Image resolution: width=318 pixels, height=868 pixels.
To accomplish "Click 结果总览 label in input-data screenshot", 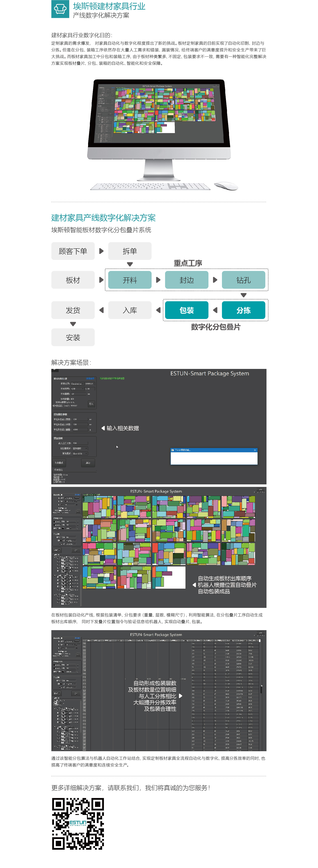I will [x=59, y=470].
